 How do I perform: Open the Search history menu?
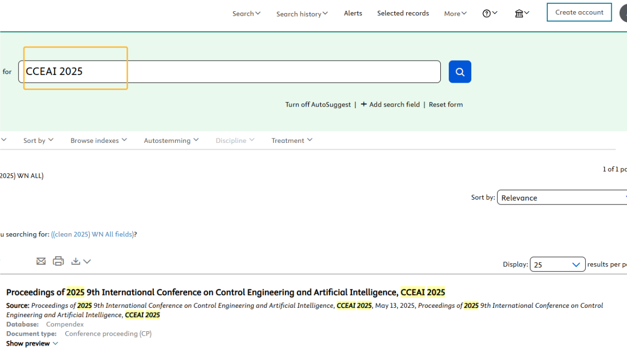click(x=302, y=14)
